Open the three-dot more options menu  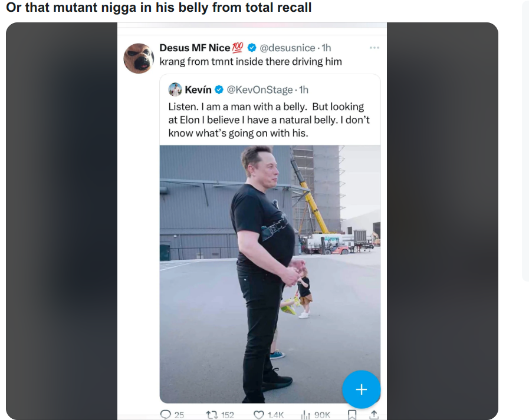click(374, 48)
